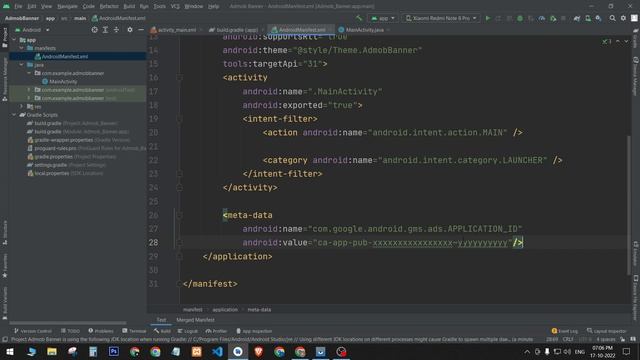Collapse the app module tree node
This screenshot has width=640, height=360.
14,40
